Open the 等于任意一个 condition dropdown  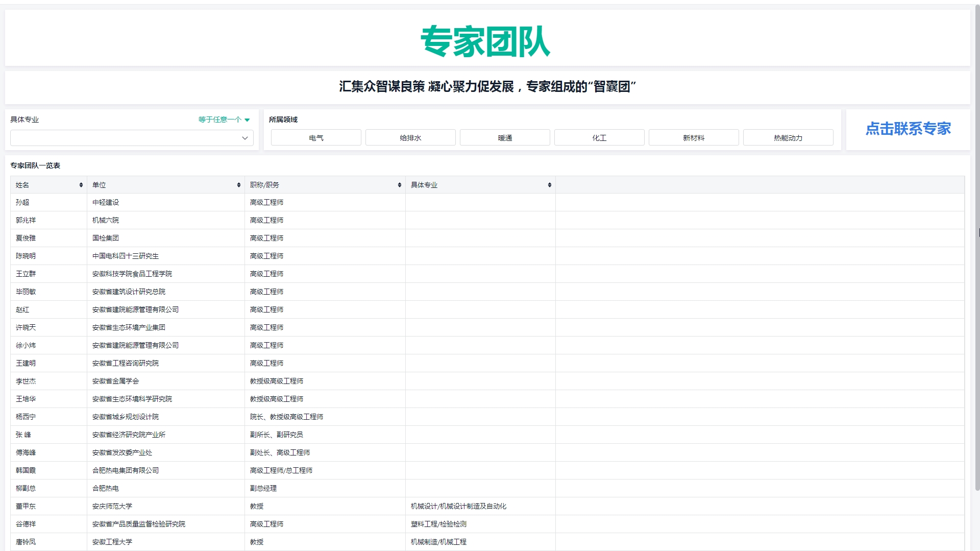224,119
